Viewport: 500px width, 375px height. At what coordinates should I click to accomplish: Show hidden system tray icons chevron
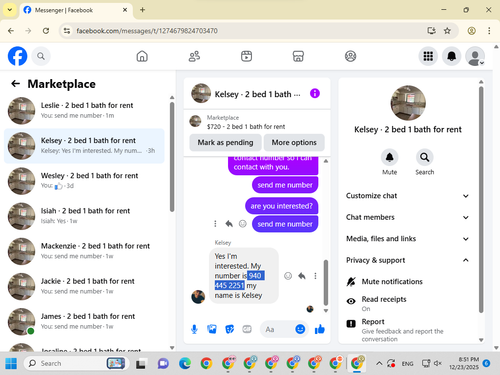coord(379,363)
